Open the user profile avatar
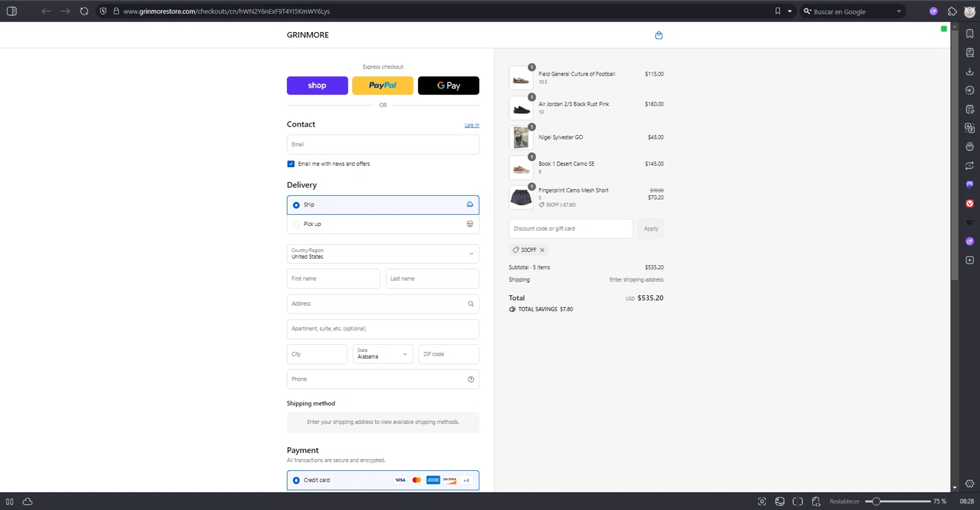The image size is (980, 510). (970, 11)
